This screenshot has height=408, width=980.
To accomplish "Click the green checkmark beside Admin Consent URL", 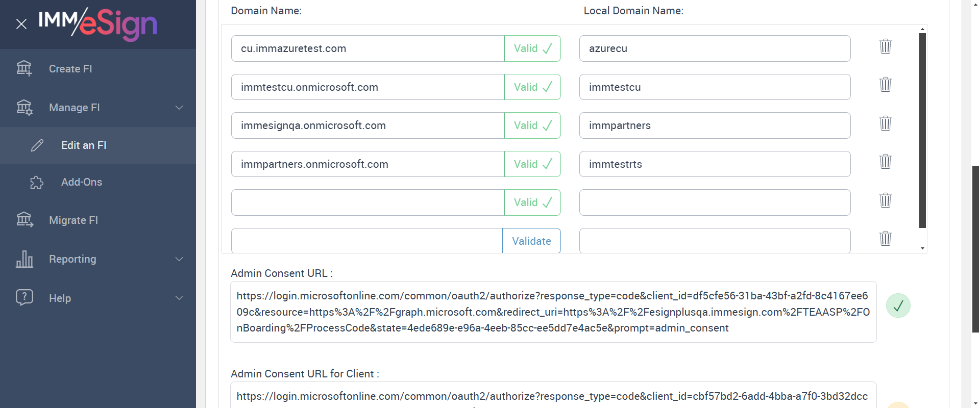I will pyautogui.click(x=898, y=305).
